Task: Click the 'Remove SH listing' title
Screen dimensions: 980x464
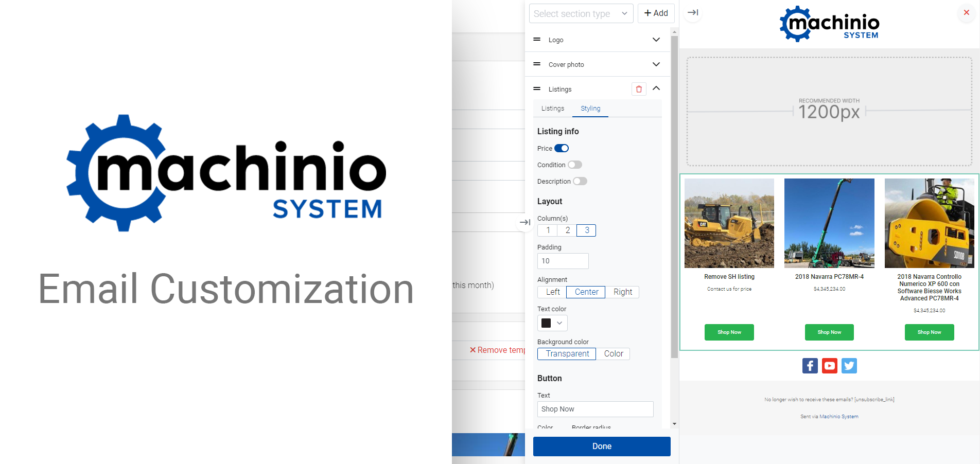Action: coord(729,277)
